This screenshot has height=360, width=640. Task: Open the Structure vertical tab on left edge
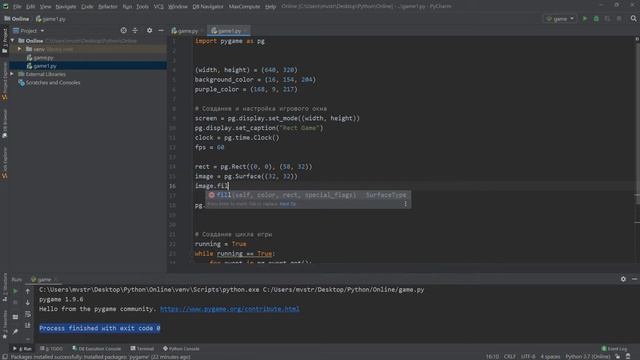[x=4, y=287]
